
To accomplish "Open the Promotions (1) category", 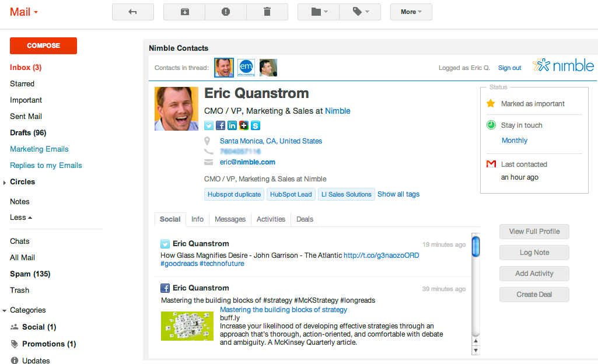I will click(x=49, y=344).
